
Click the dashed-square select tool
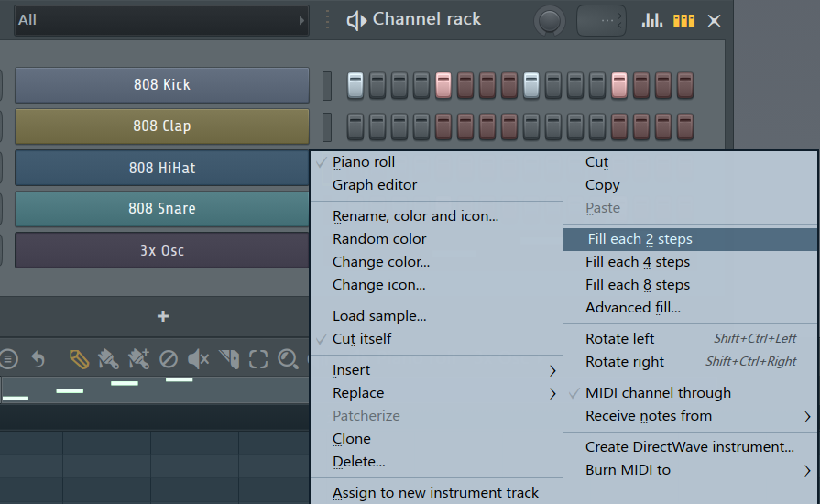pos(258,358)
